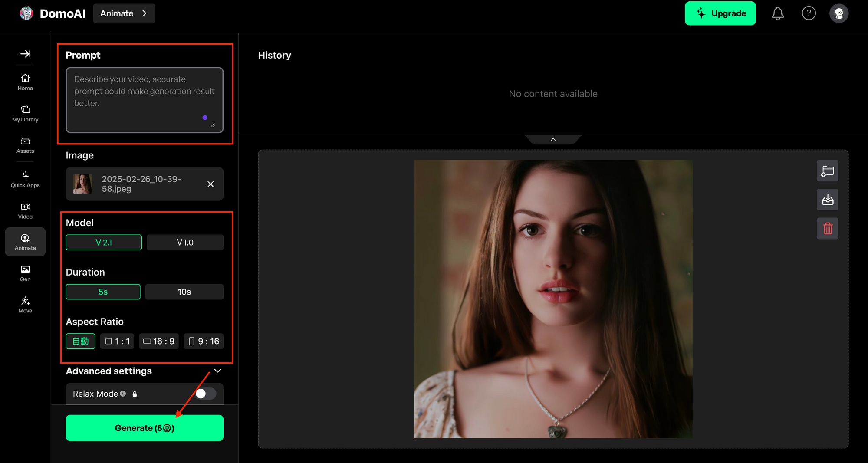Click the History heading
The image size is (868, 463).
tap(274, 55)
